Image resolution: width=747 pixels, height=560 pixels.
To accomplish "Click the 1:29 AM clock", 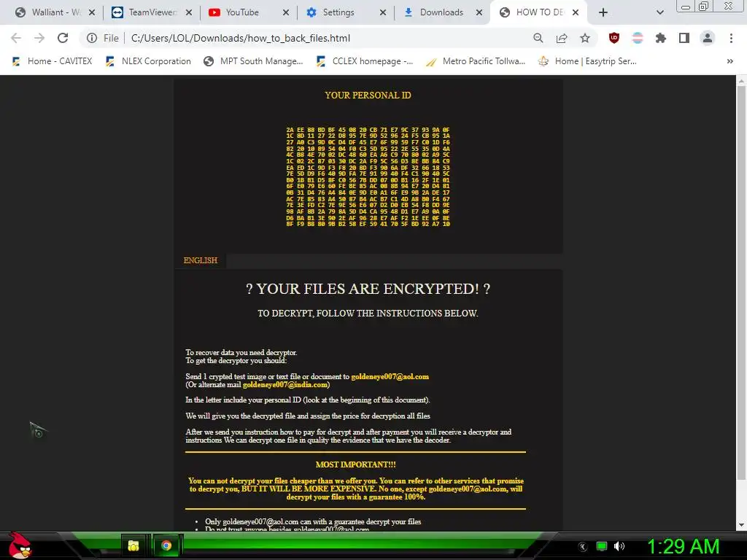I will (683, 546).
